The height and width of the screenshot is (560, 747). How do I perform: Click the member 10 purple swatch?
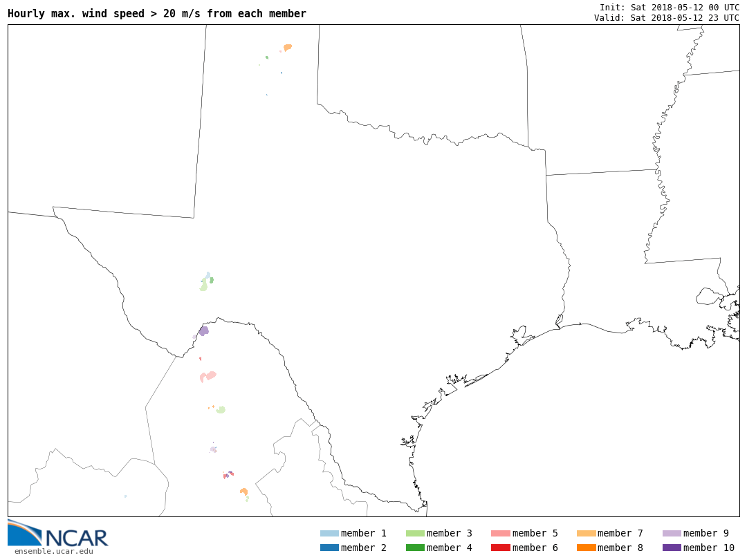click(x=672, y=548)
